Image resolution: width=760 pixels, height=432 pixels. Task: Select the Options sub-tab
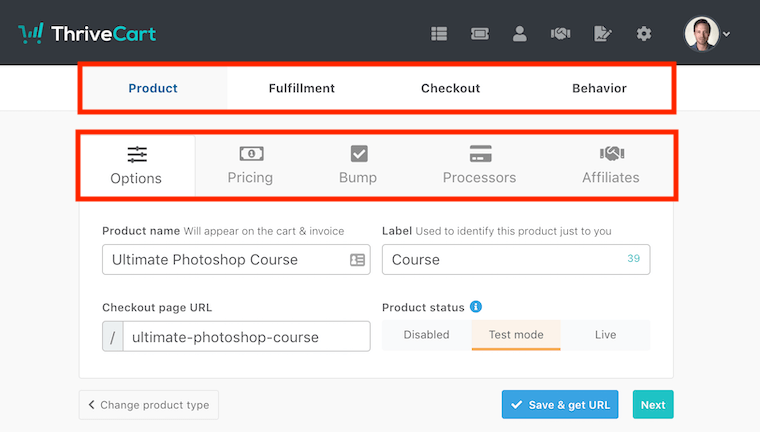[x=137, y=166]
